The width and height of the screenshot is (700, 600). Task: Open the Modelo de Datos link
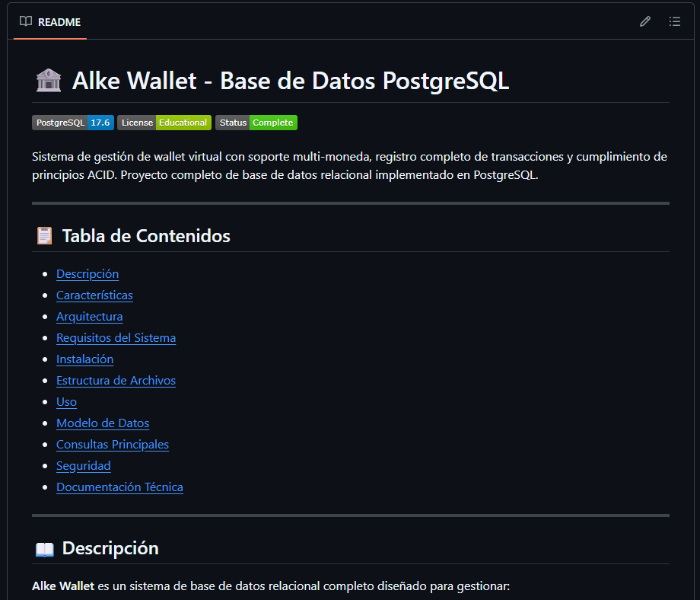pos(103,423)
